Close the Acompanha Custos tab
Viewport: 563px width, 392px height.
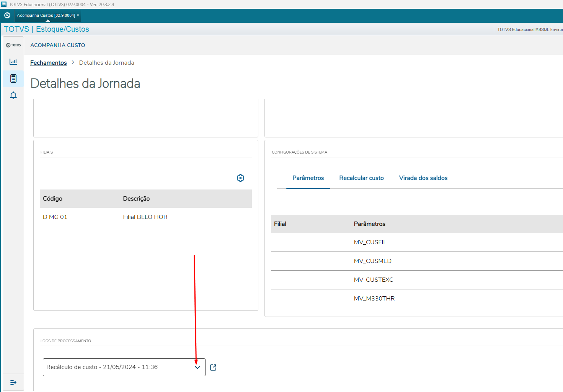coord(78,15)
